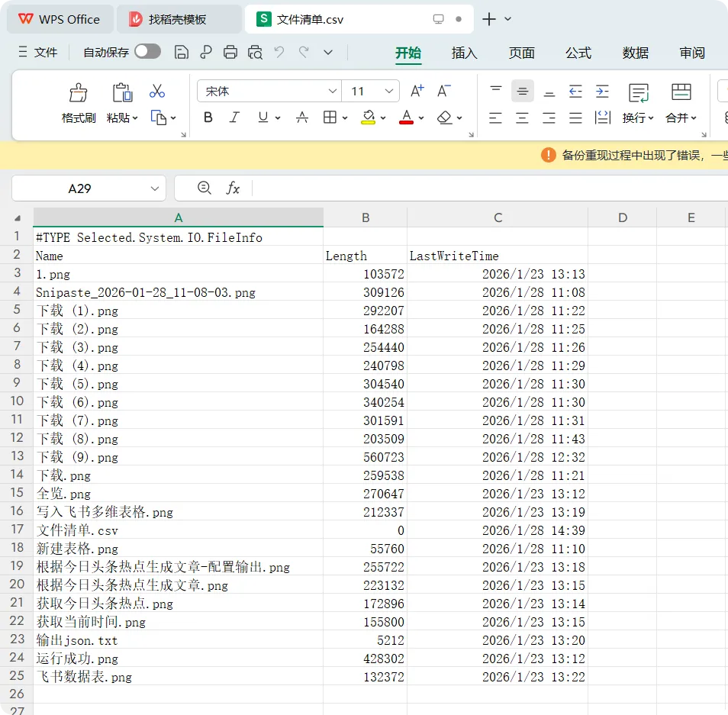728x715 pixels.
Task: Switch to the 找稻壳模板 tab
Action: [x=179, y=19]
